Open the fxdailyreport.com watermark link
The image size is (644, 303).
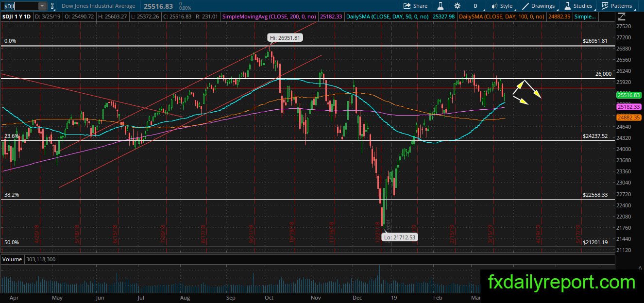pyautogui.click(x=561, y=282)
